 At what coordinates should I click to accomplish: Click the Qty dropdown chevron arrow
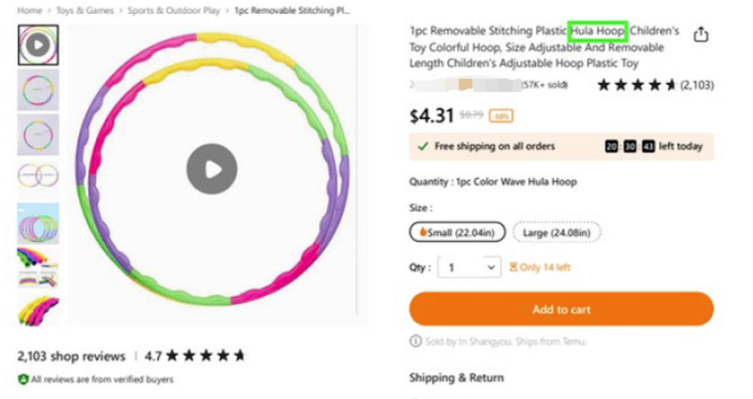pyautogui.click(x=491, y=267)
